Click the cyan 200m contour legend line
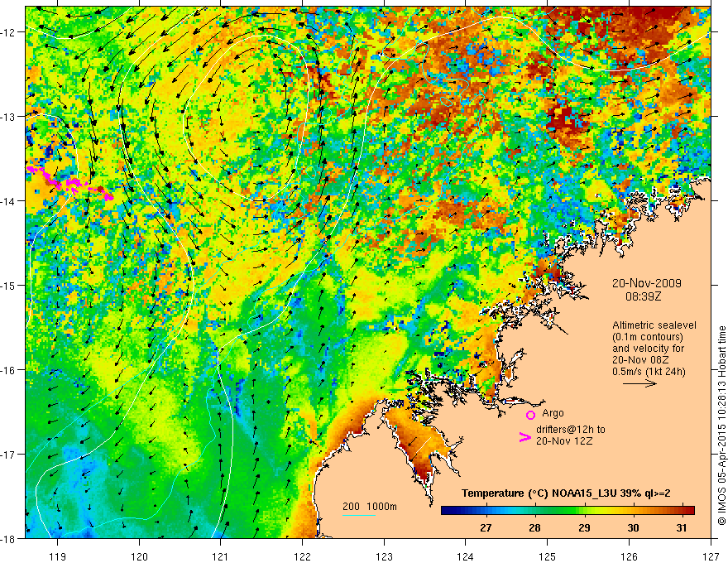 pyautogui.click(x=359, y=515)
